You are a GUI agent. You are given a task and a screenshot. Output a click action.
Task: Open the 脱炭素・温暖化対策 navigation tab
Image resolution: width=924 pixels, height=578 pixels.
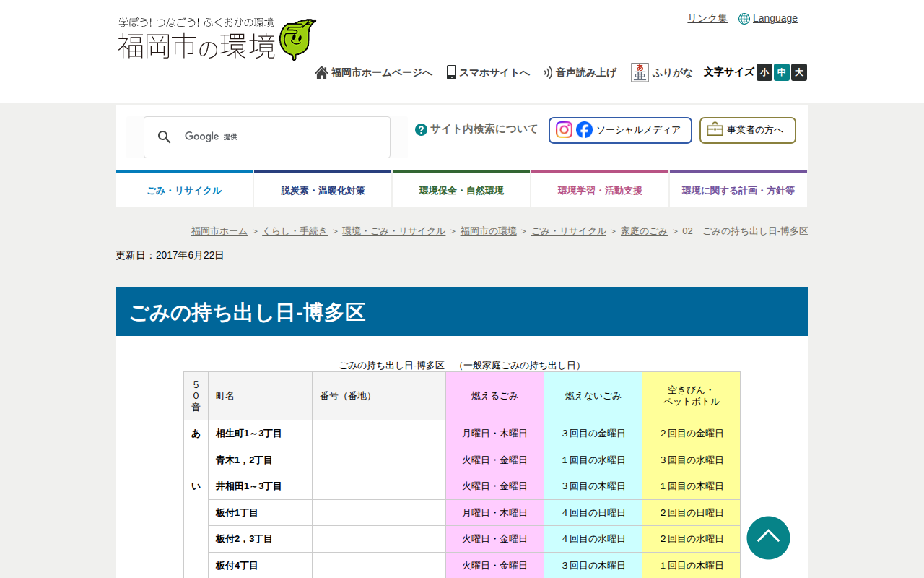pyautogui.click(x=323, y=190)
